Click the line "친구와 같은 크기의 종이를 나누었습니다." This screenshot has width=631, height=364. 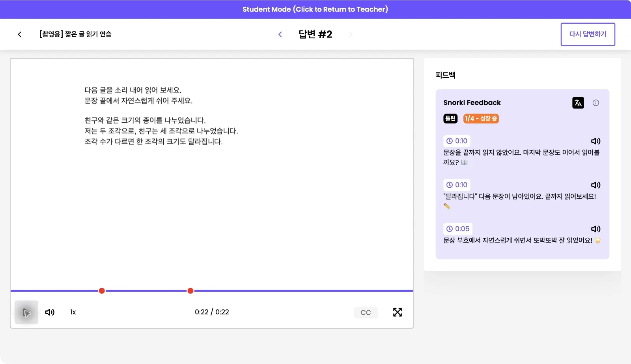(x=145, y=120)
